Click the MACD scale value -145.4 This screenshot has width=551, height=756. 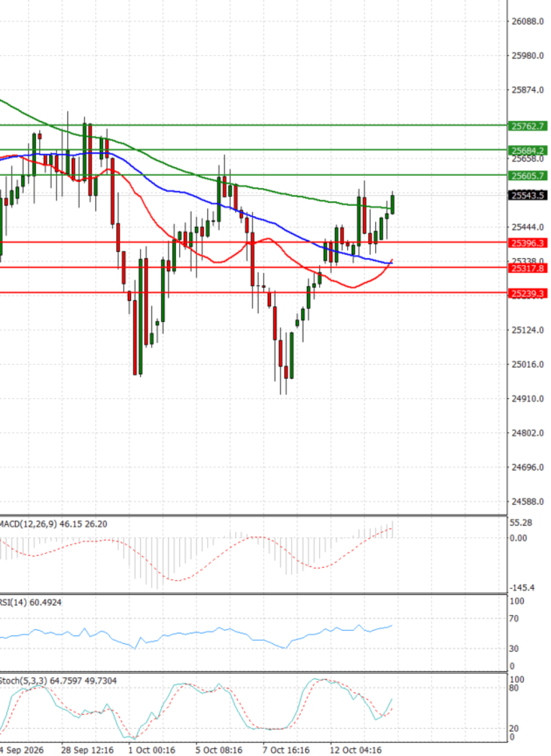pos(521,588)
